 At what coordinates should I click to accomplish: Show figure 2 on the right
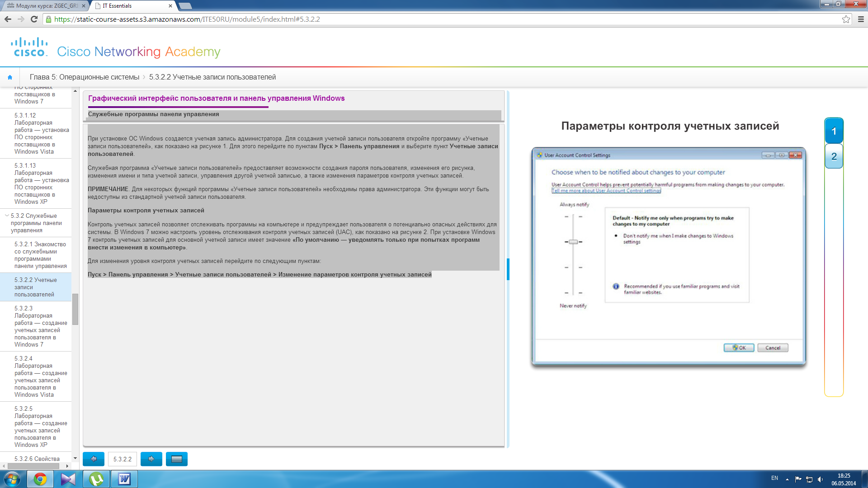834,156
